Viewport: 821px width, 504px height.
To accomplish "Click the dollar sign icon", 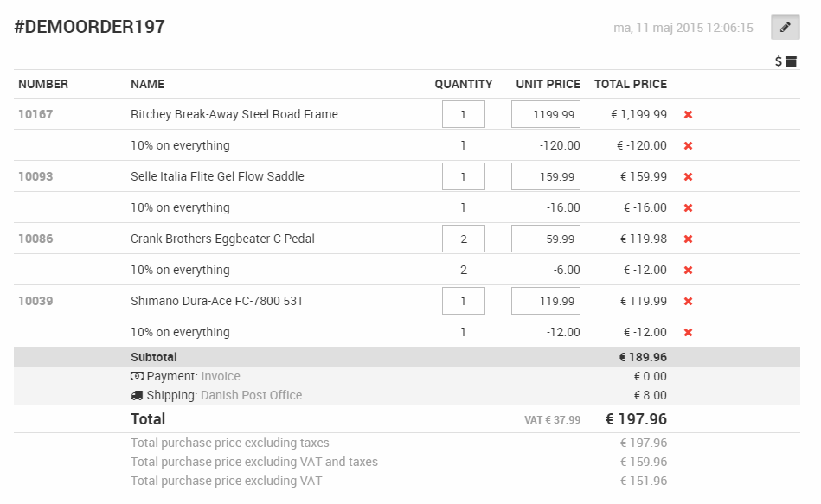I will [779, 61].
